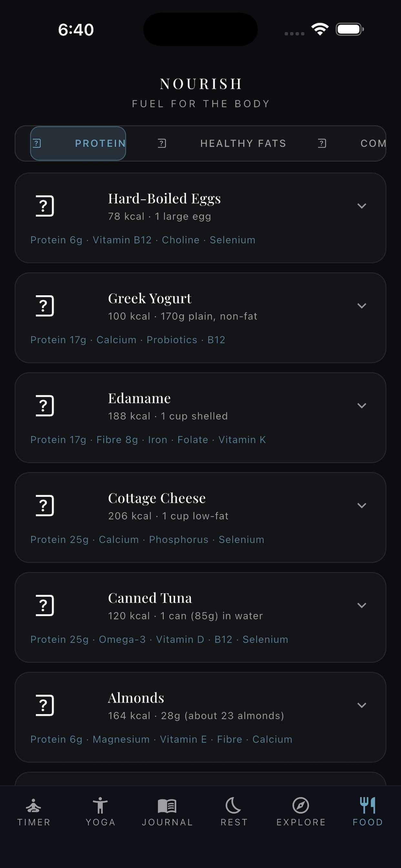This screenshot has width=401, height=868.
Task: Tap the Greek Yogurt placeholder icon
Action: [45, 305]
